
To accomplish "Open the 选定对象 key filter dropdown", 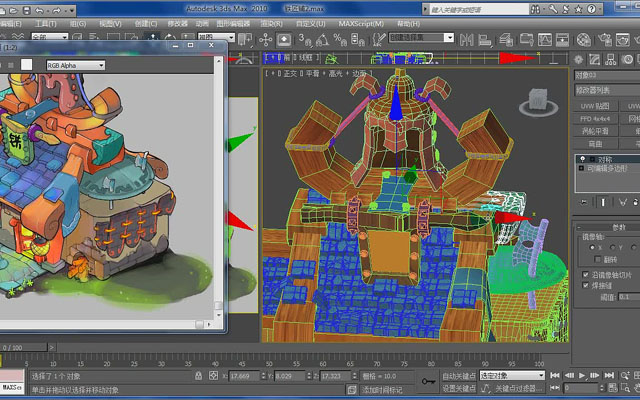I will [512, 375].
